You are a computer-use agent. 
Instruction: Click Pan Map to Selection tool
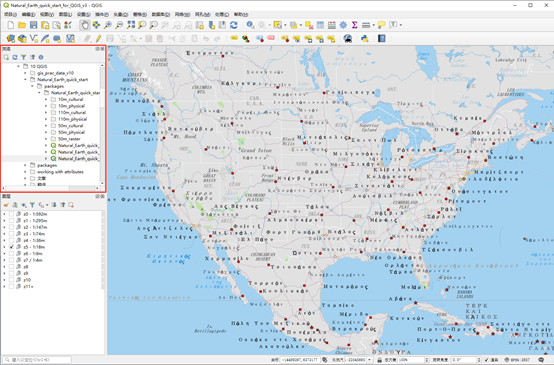pos(96,25)
